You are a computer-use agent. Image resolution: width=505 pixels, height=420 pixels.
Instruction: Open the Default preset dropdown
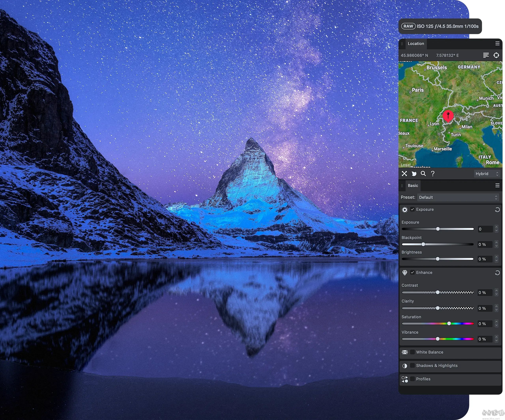tap(457, 197)
